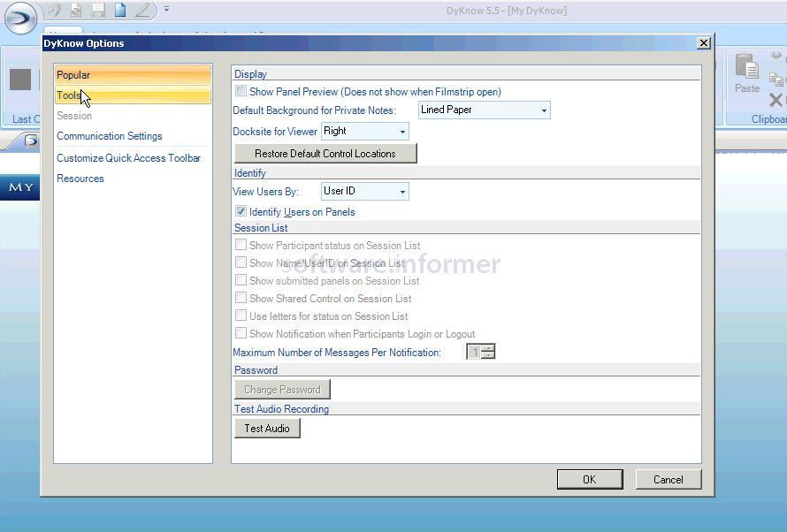Expand Customize Quick Access Toolbar arrow

tap(166, 9)
